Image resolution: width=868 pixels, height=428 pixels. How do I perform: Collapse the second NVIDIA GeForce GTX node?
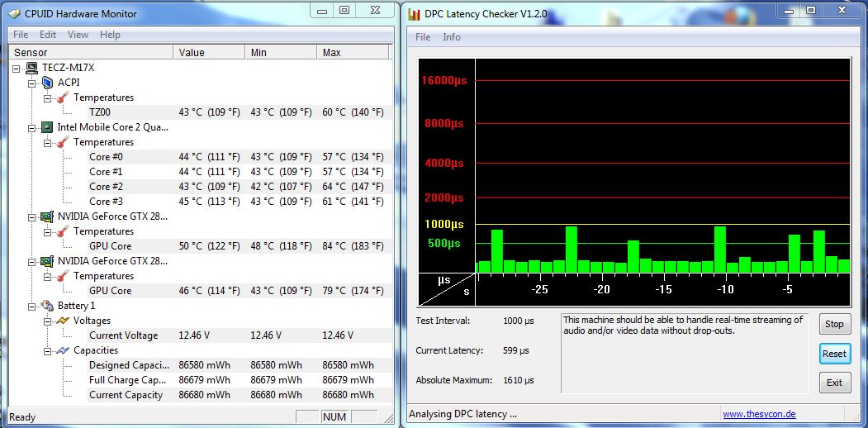(x=31, y=261)
